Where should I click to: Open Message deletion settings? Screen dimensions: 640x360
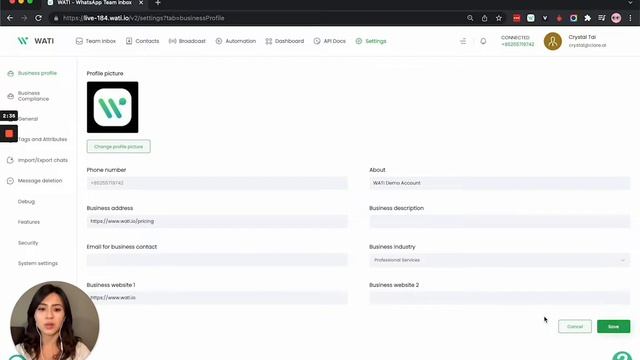pyautogui.click(x=40, y=180)
